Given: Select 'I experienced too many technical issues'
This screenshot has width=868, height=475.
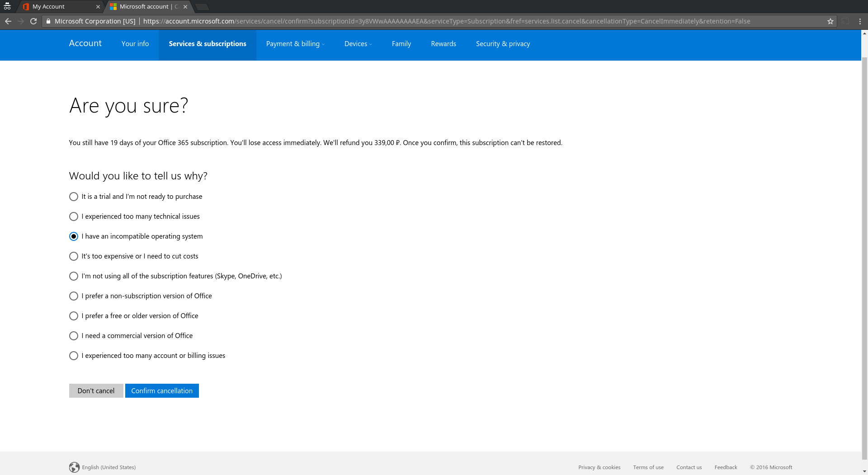Looking at the screenshot, I should click(x=73, y=216).
